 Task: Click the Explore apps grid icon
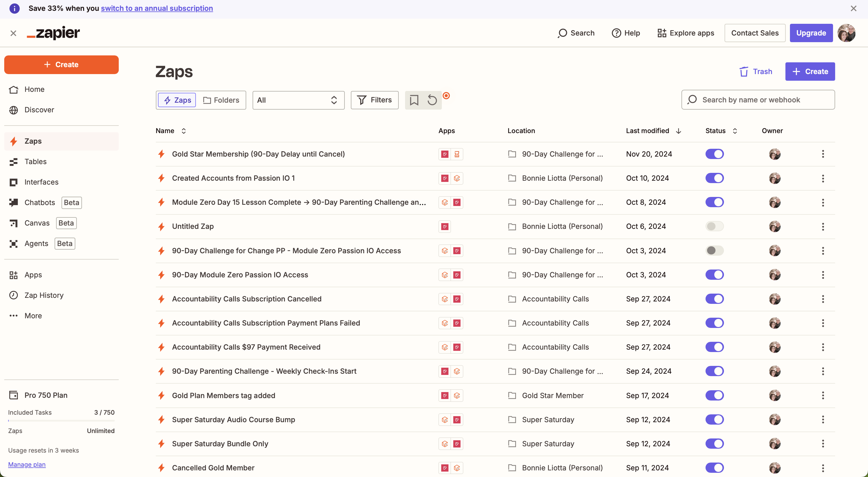pos(662,33)
